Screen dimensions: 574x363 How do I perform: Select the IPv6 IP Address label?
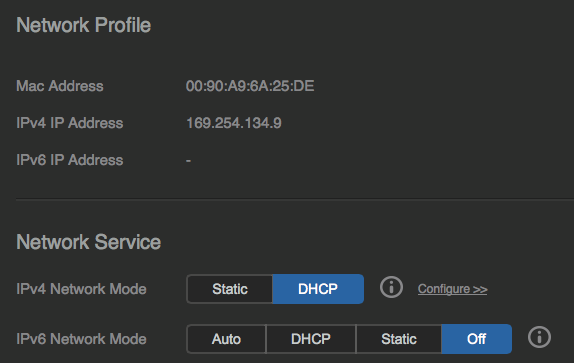pyautogui.click(x=70, y=160)
